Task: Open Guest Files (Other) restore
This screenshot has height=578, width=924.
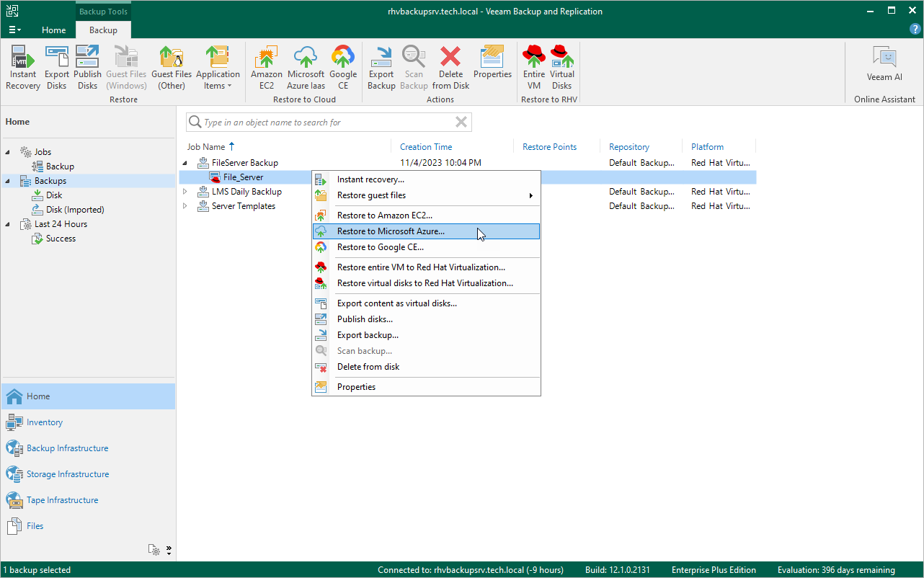Action: click(172, 68)
